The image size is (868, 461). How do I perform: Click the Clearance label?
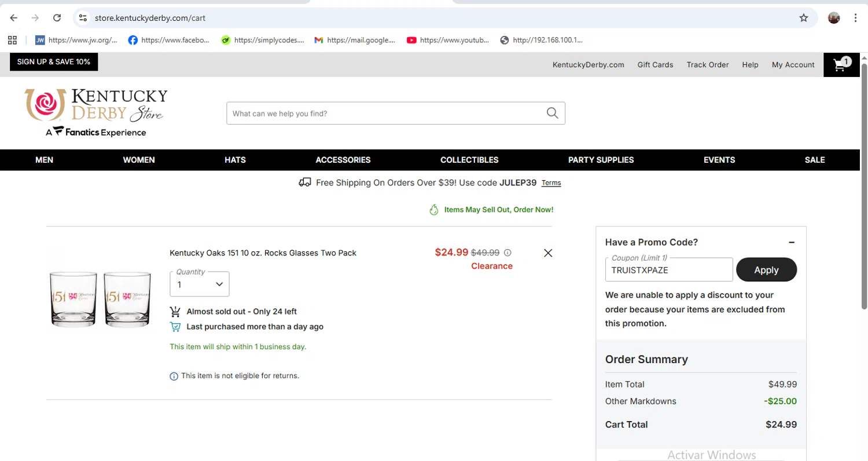click(x=492, y=266)
